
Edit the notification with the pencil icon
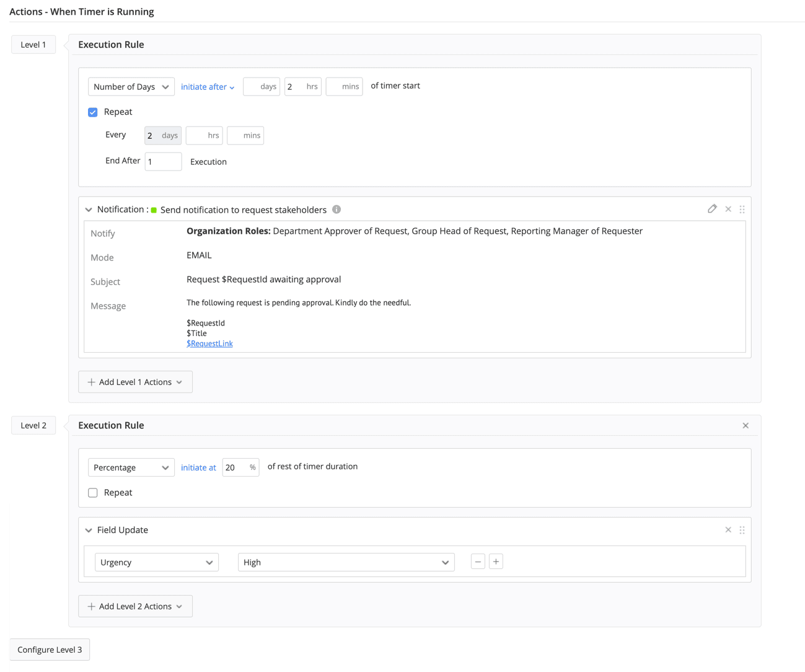tap(712, 209)
